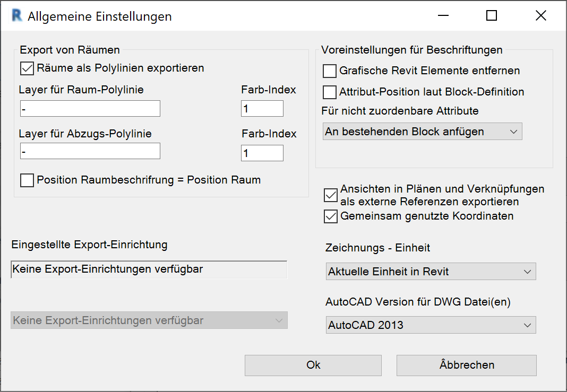Minimize the Allgemeine Einstellungen window
The image size is (567, 392).
(443, 16)
